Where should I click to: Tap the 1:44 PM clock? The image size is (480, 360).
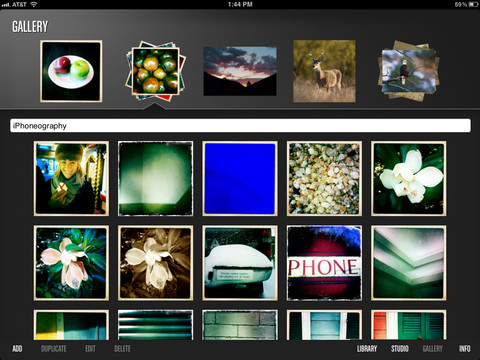pyautogui.click(x=240, y=4)
